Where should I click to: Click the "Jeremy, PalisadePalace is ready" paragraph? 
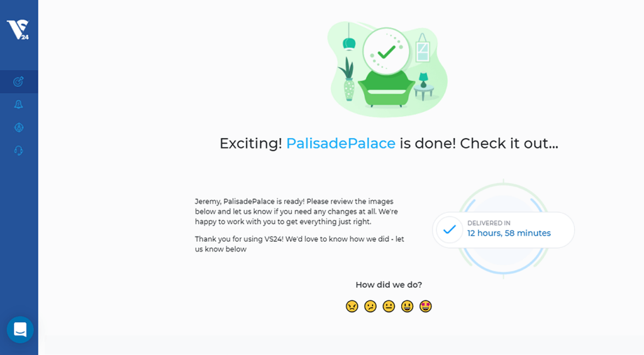coord(296,212)
